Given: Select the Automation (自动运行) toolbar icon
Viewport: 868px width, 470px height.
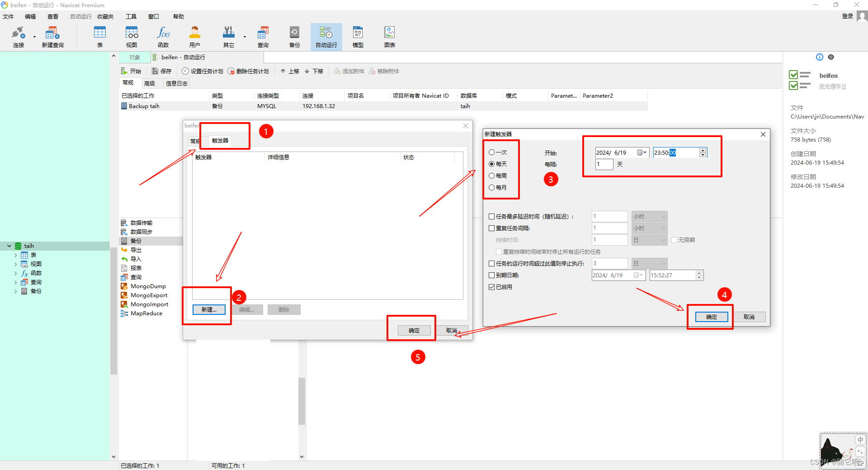Looking at the screenshot, I should coord(326,37).
